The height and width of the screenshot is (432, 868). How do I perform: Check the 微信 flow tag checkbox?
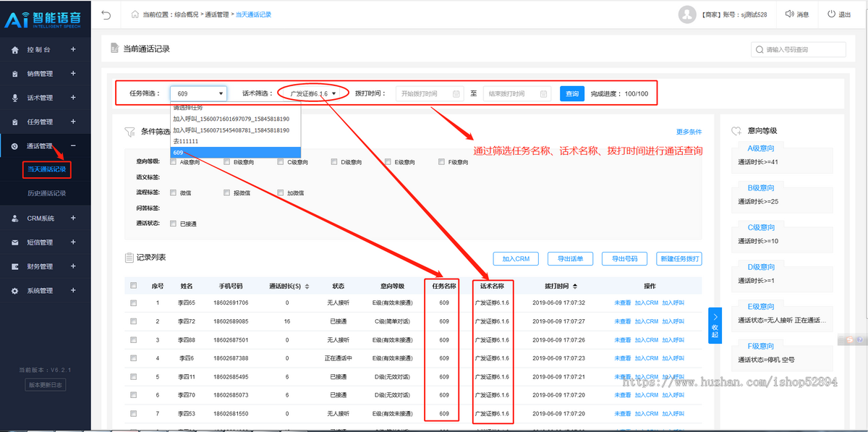click(173, 193)
